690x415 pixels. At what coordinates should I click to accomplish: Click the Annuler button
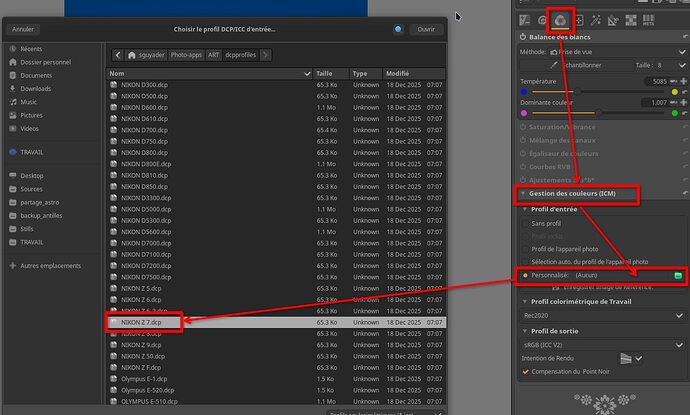23,29
